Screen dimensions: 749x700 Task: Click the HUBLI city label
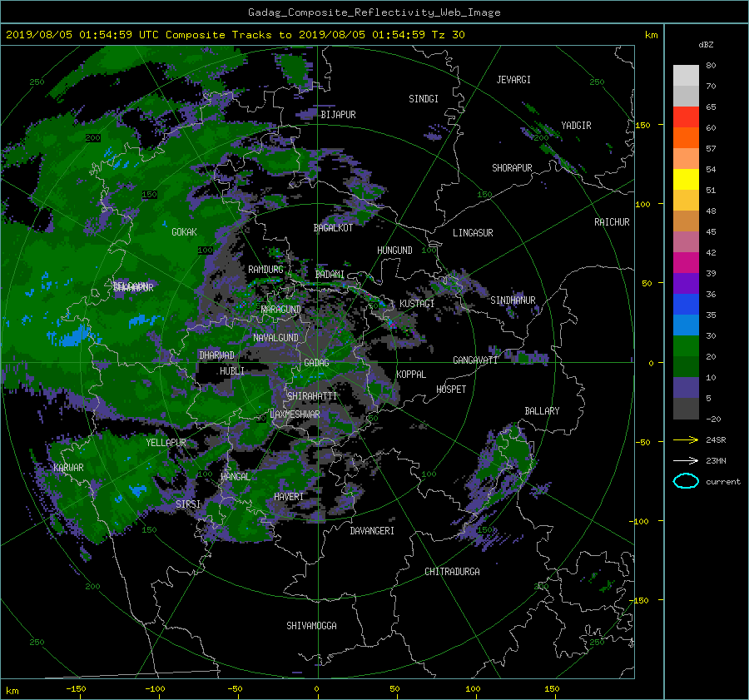click(x=232, y=371)
